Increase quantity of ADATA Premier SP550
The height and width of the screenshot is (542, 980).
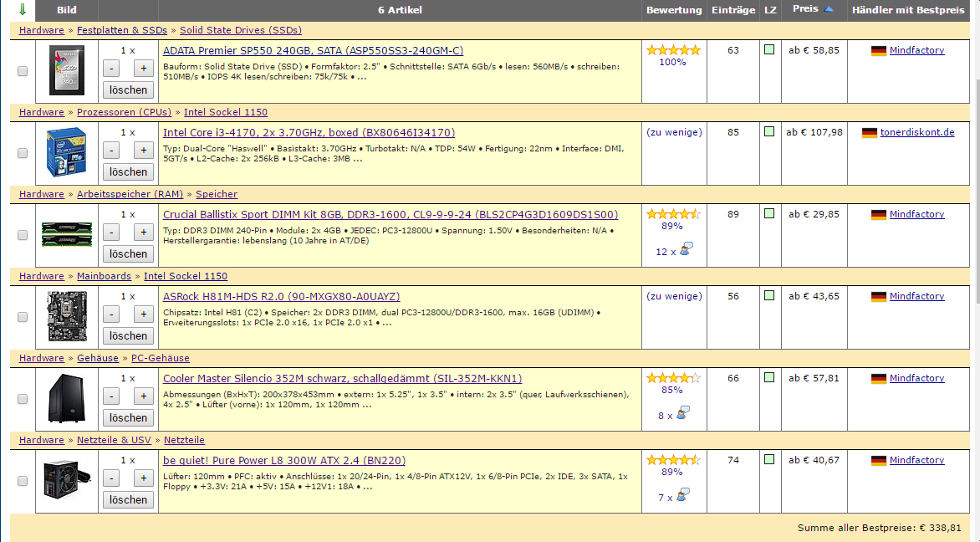(x=143, y=69)
